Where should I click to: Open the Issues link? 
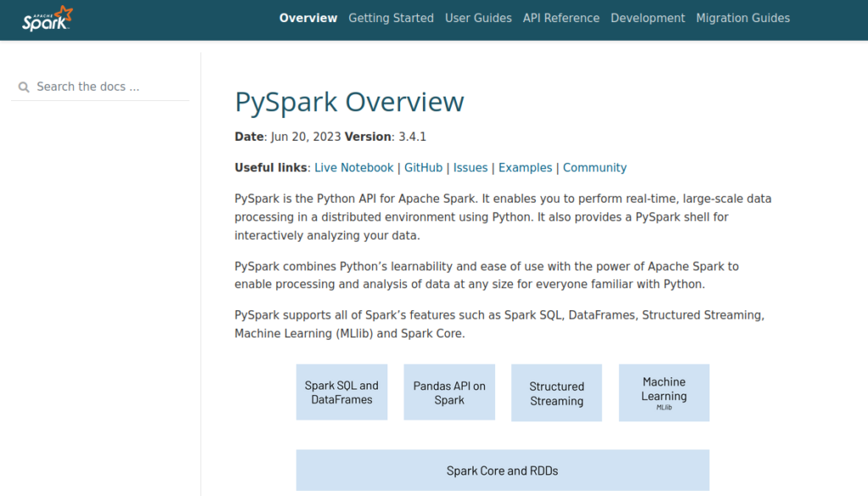coord(470,168)
